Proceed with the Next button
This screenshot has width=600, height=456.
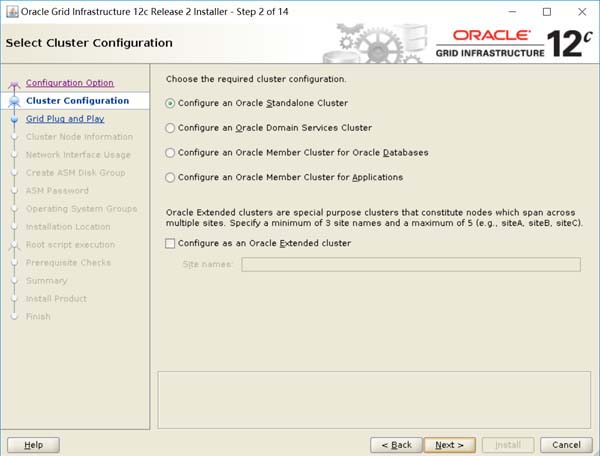(450, 445)
